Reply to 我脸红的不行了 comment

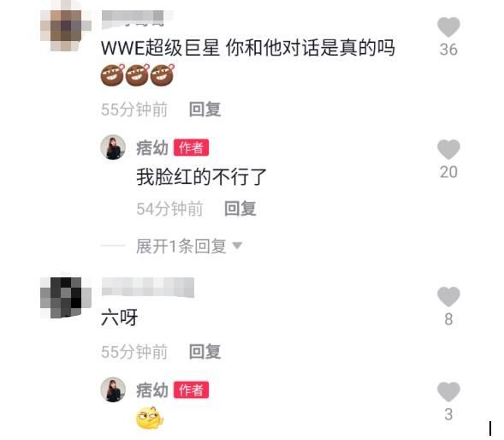(x=240, y=208)
